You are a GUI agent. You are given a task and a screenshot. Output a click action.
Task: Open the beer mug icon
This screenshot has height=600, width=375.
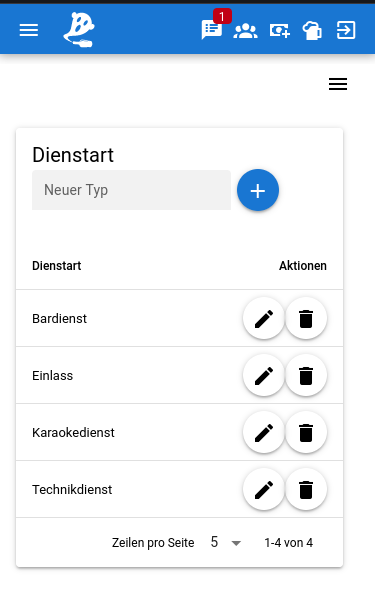(x=312, y=31)
